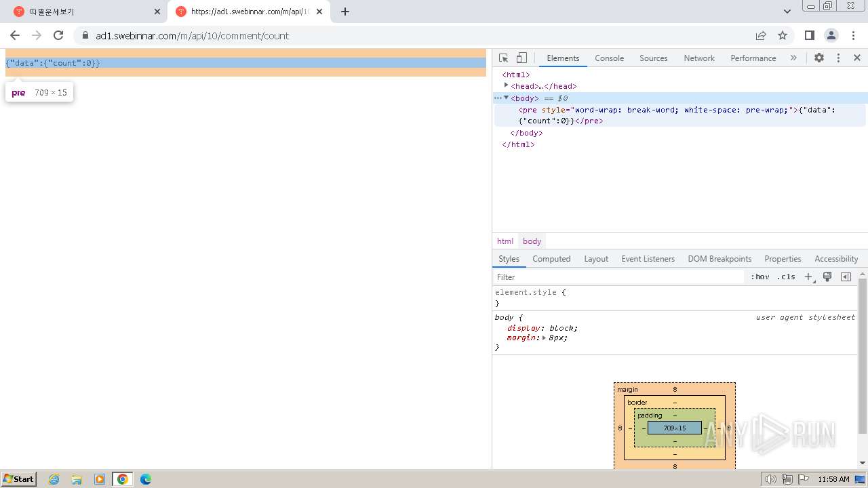Select html in the breadcrumb bar
The image size is (868, 488).
(505, 241)
